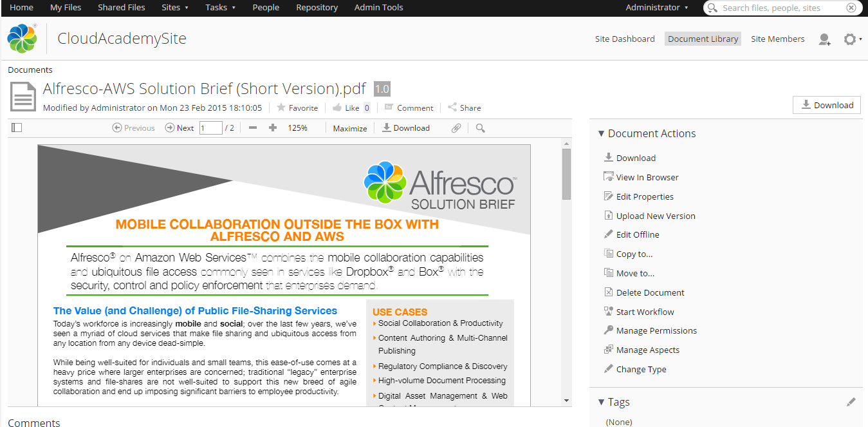Open Admin Tools in top navigation
This screenshot has width=868, height=427.
tap(379, 8)
